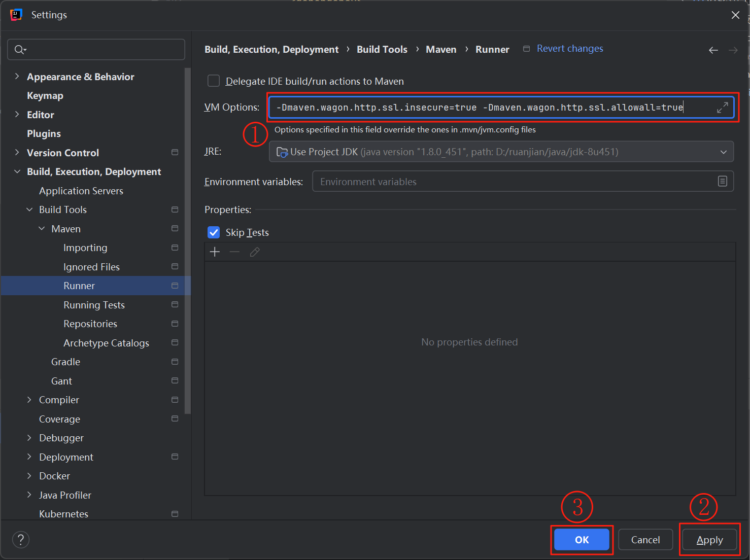Click the project-level icon beside Build Tools
The height and width of the screenshot is (560, 750).
click(x=175, y=209)
